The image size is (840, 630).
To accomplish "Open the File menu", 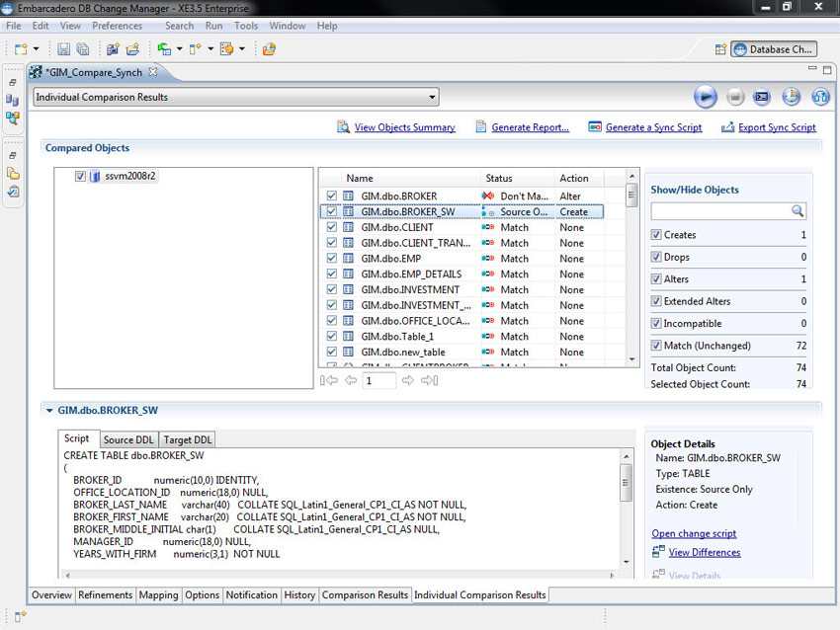I will tap(14, 26).
